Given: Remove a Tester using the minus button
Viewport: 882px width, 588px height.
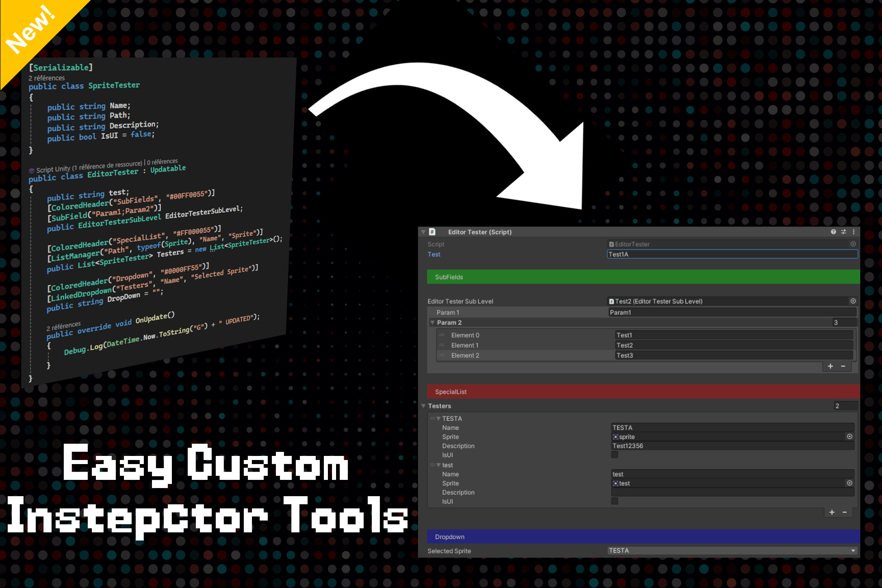Looking at the screenshot, I should point(844,512).
